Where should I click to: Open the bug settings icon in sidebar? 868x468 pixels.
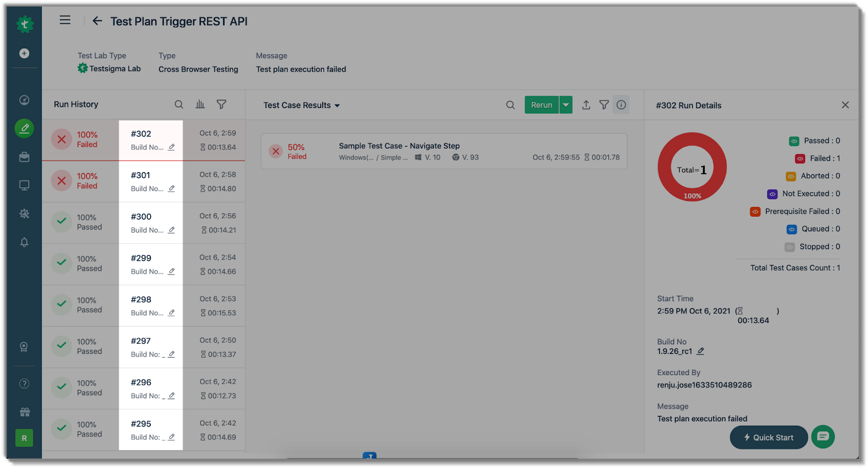click(24, 214)
